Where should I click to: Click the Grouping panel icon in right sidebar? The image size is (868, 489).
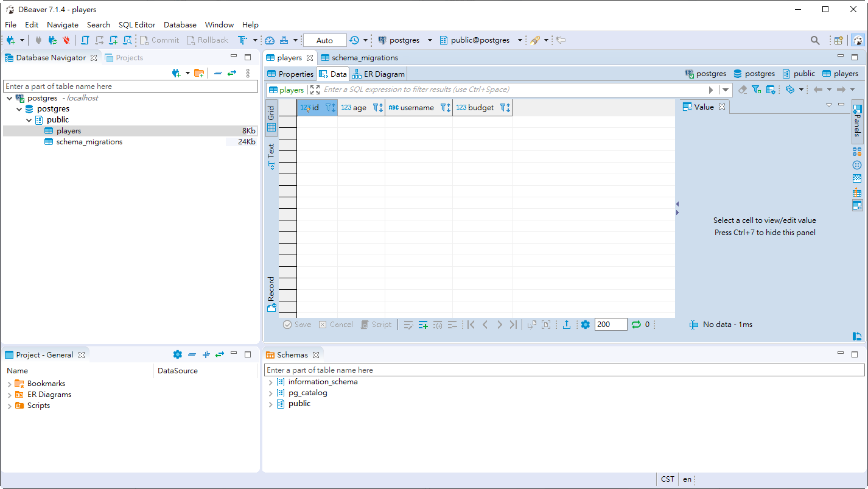(857, 152)
